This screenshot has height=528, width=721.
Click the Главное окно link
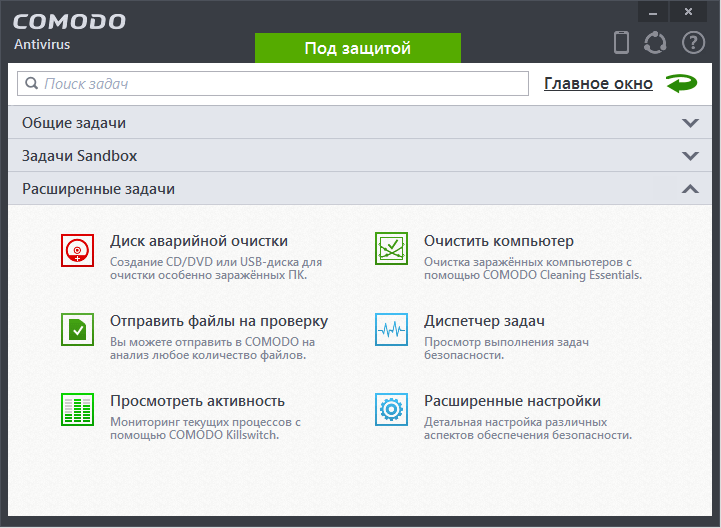(598, 83)
